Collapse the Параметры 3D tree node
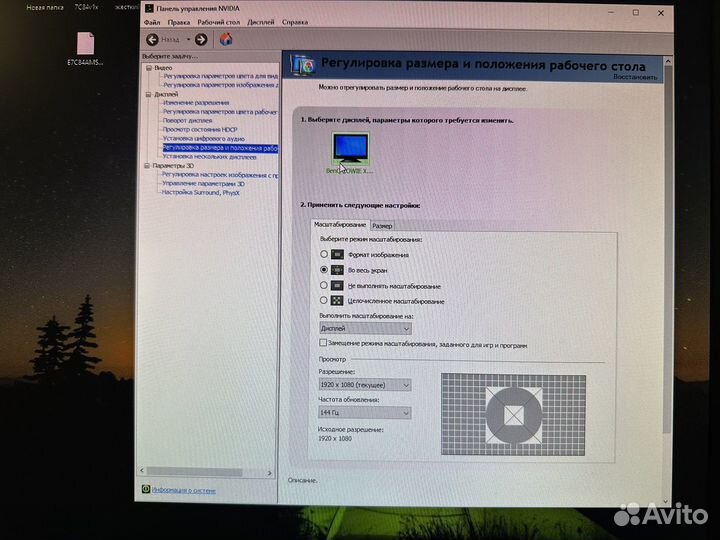Viewport: 720px width, 540px height. point(147,166)
